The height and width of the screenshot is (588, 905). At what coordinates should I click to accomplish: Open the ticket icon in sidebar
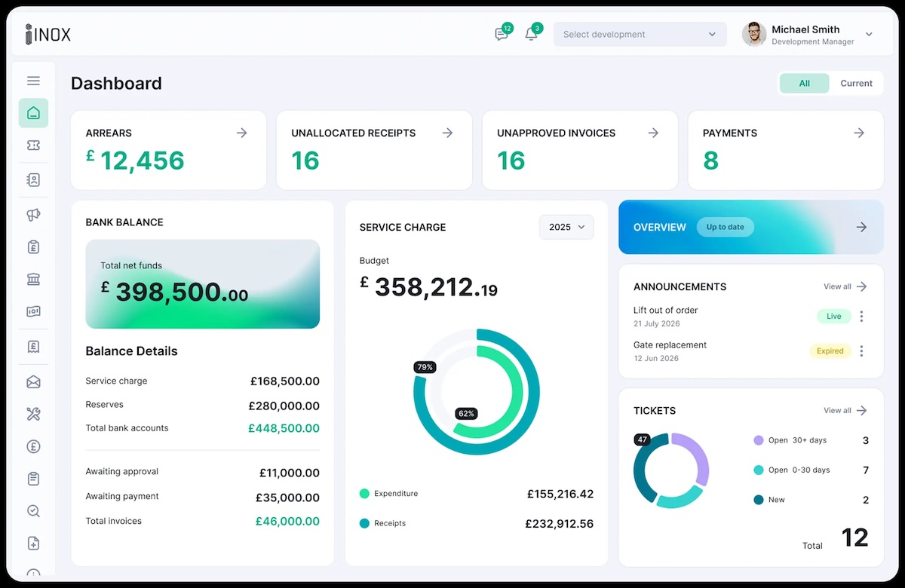coord(33,145)
